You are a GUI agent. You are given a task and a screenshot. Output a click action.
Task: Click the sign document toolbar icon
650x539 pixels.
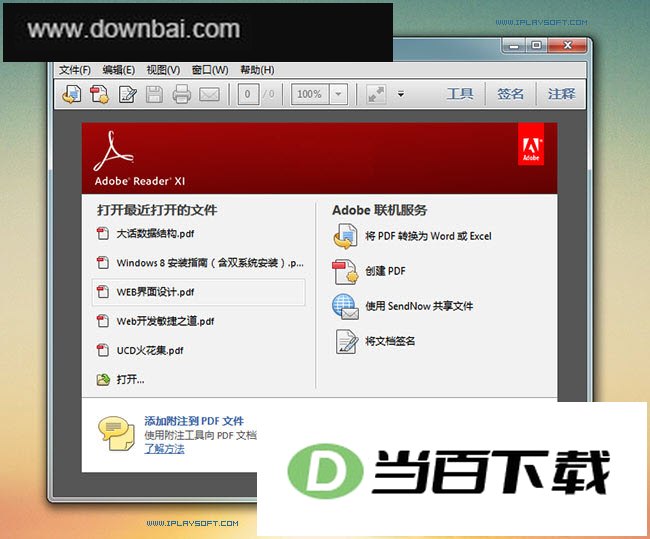(x=128, y=94)
